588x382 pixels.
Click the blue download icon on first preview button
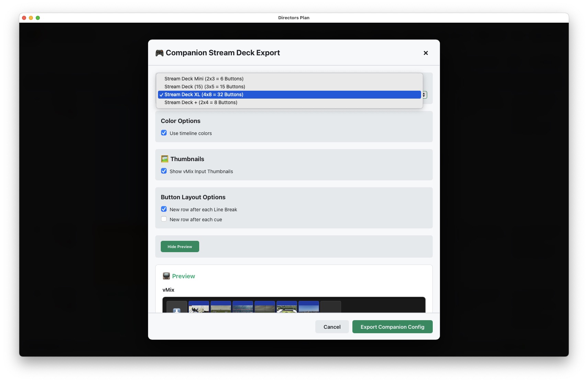[177, 311]
